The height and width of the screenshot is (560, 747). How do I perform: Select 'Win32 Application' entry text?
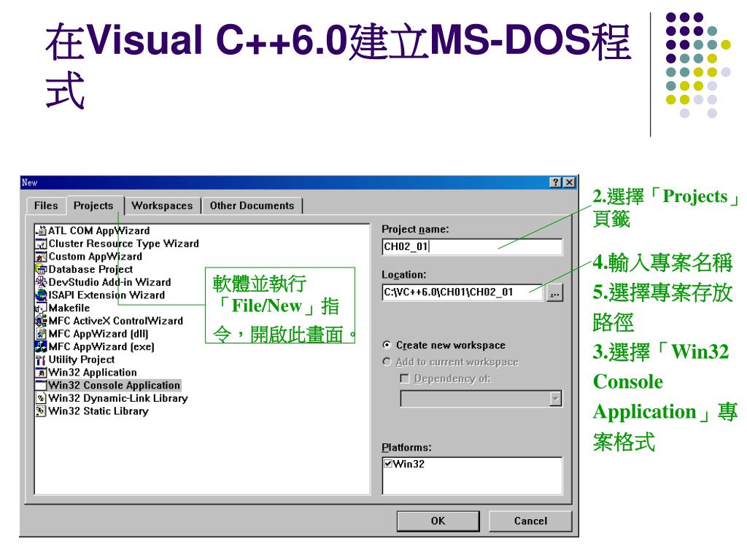[x=93, y=373]
